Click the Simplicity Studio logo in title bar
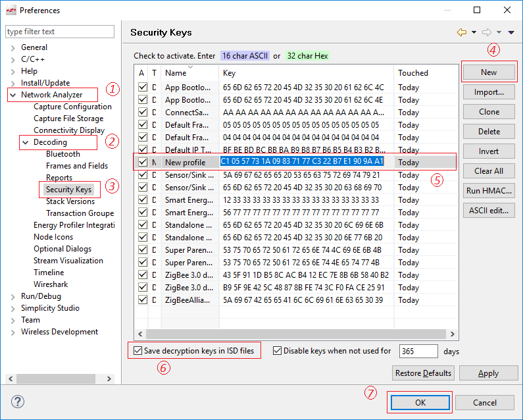 pos(11,11)
